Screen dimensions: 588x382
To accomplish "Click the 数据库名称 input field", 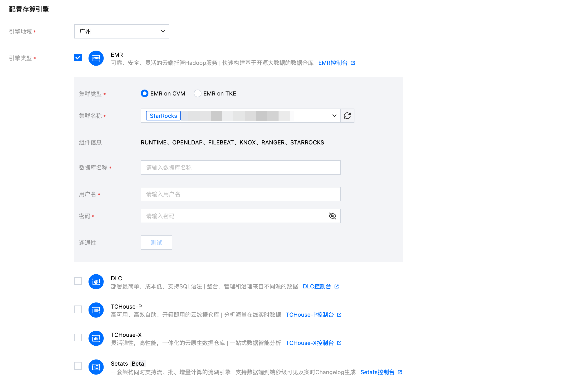I will click(x=240, y=167).
